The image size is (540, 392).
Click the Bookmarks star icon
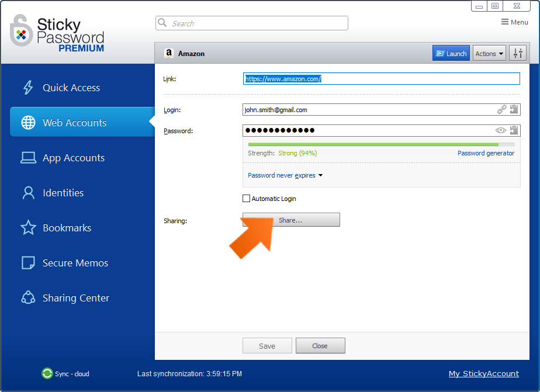28,227
